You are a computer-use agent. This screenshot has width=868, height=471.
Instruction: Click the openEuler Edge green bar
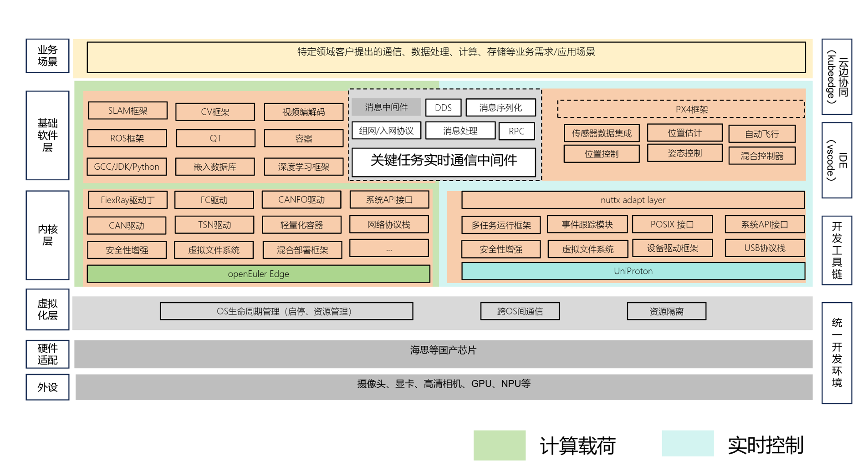pos(258,274)
